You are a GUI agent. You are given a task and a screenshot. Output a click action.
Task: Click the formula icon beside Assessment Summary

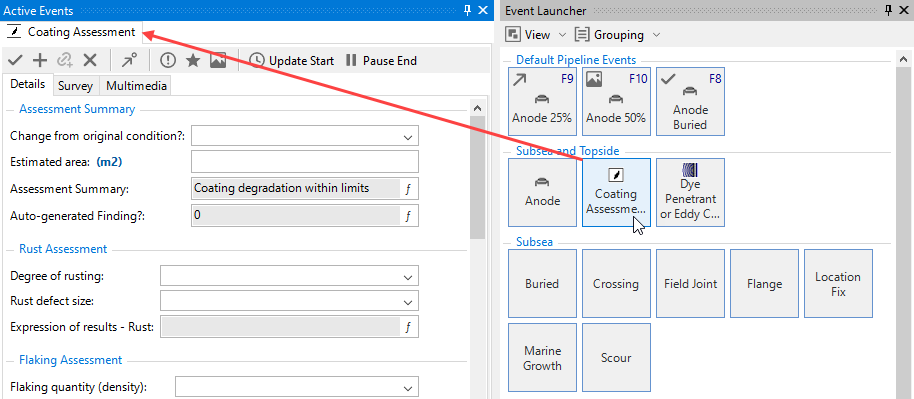pyautogui.click(x=408, y=188)
